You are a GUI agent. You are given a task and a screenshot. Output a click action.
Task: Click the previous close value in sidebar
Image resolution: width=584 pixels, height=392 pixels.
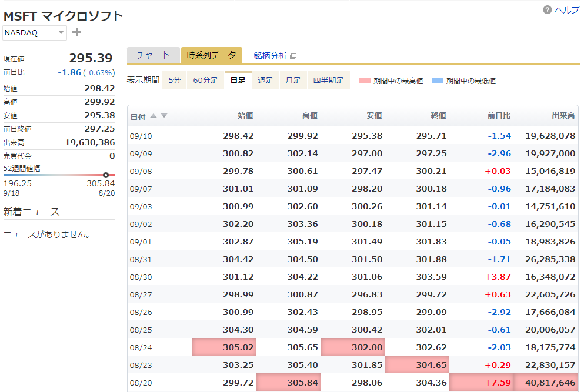click(x=99, y=129)
